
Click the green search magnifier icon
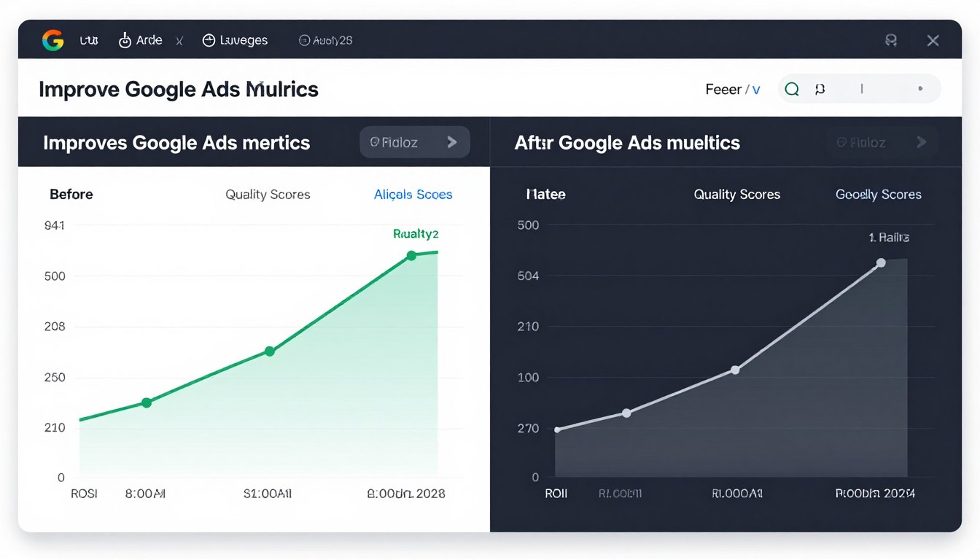(792, 89)
